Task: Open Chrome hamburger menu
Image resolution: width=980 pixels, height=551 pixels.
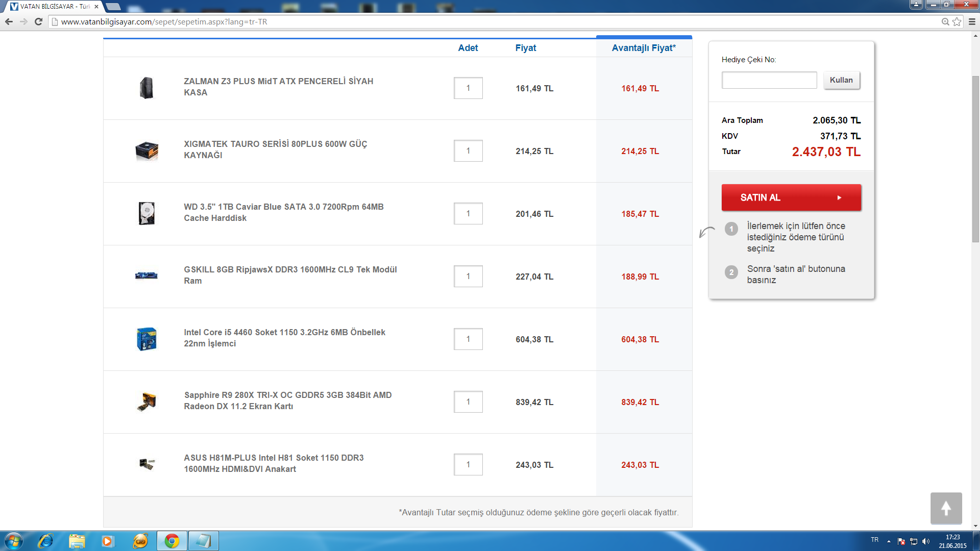Action: click(x=972, y=21)
